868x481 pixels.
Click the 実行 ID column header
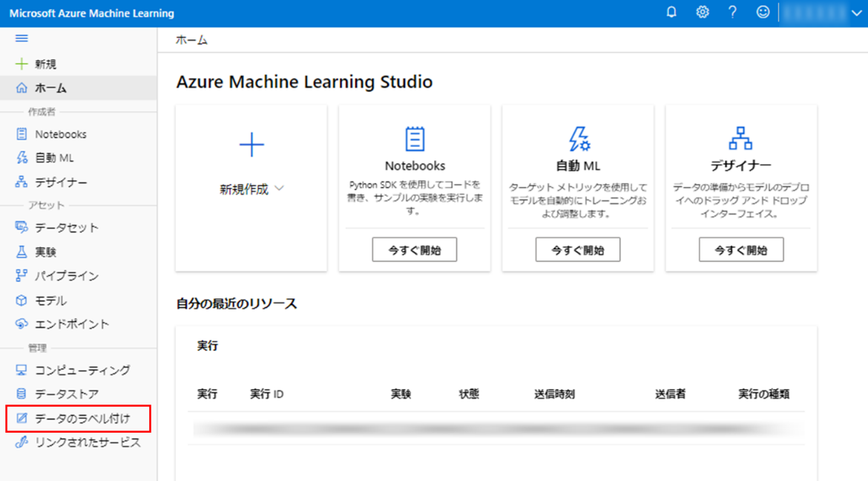(267, 394)
